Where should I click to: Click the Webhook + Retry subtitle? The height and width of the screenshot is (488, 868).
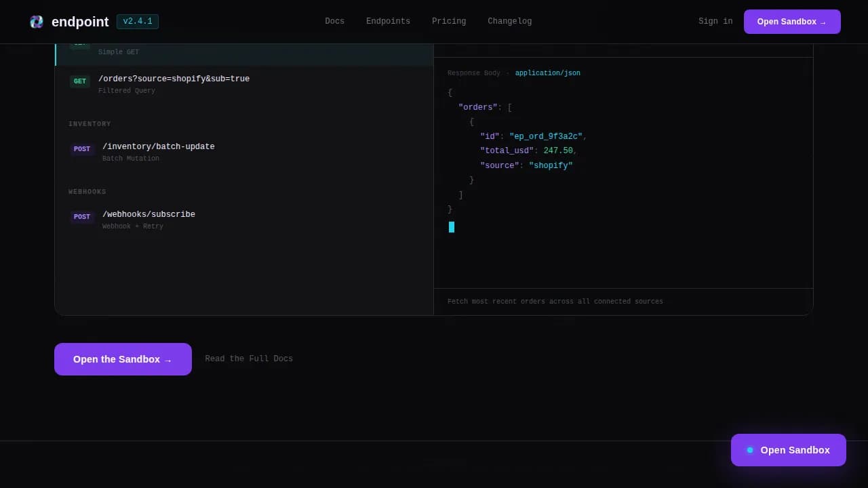pyautogui.click(x=133, y=226)
